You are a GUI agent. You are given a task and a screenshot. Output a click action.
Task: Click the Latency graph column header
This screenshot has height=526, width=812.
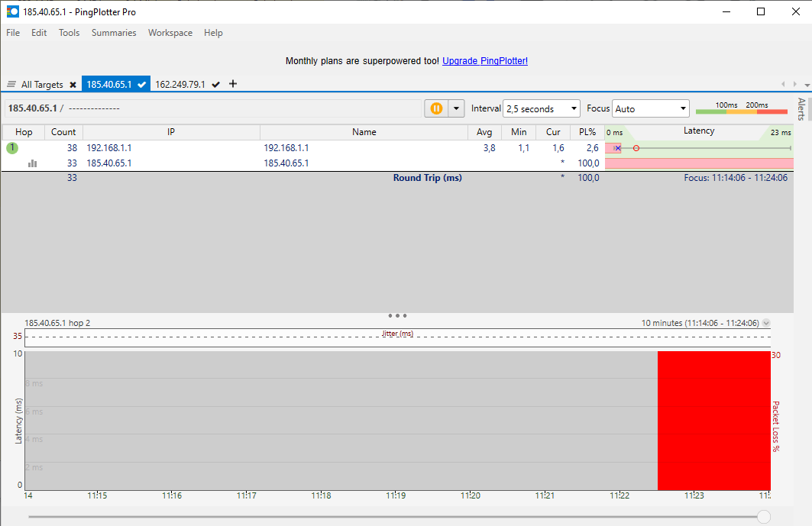click(x=699, y=132)
